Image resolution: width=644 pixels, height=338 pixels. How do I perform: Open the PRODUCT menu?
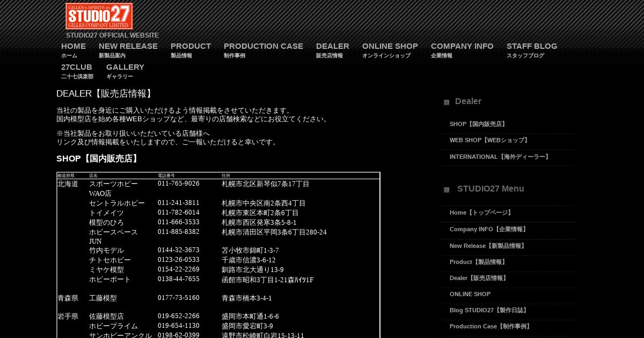[x=191, y=50]
